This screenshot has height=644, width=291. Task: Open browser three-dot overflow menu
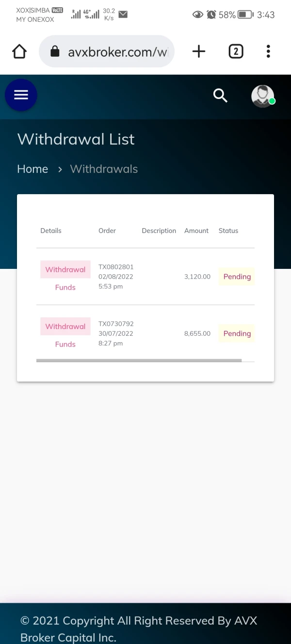[268, 51]
